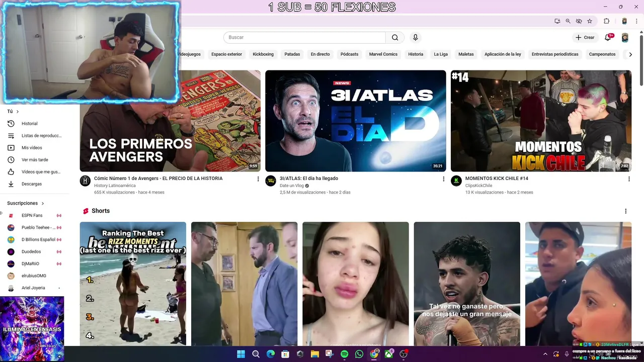Image resolution: width=644 pixels, height=362 pixels.
Task: Open the notifications bell
Action: click(x=608, y=37)
